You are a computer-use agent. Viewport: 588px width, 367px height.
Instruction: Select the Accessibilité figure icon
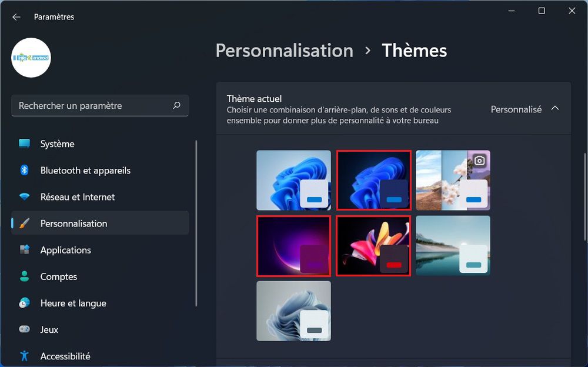point(24,355)
